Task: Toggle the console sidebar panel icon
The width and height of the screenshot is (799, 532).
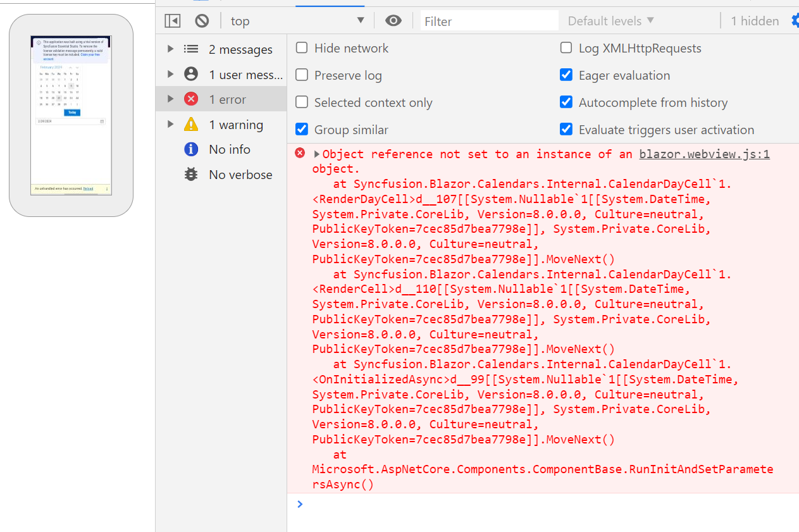Action: coord(172,21)
